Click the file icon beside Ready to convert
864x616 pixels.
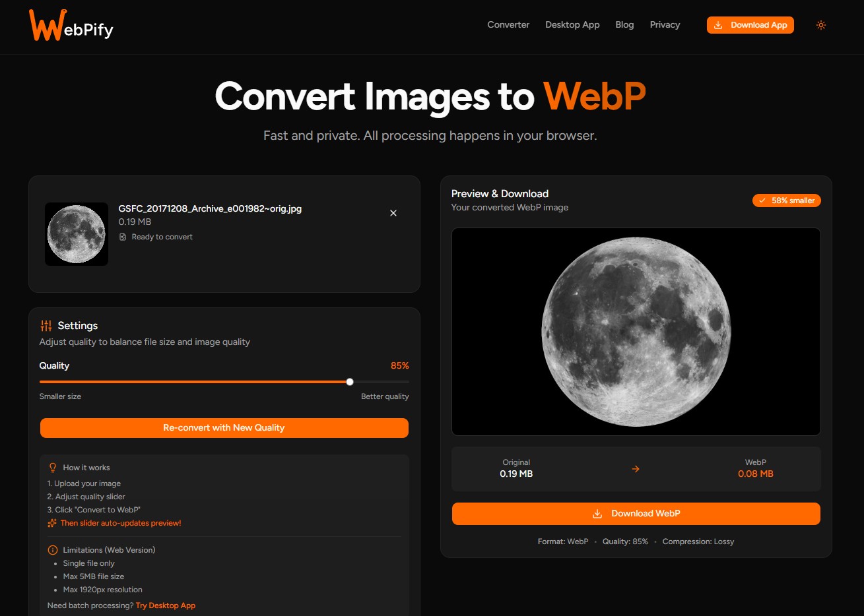click(123, 237)
